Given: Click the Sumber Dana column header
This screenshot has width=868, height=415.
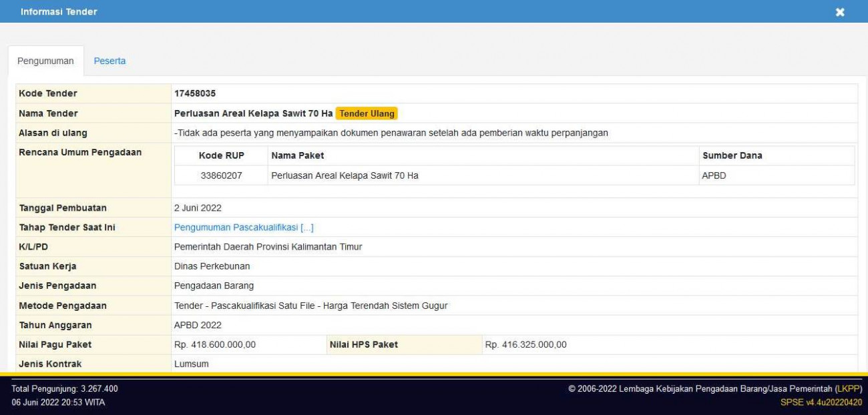Looking at the screenshot, I should click(732, 155).
